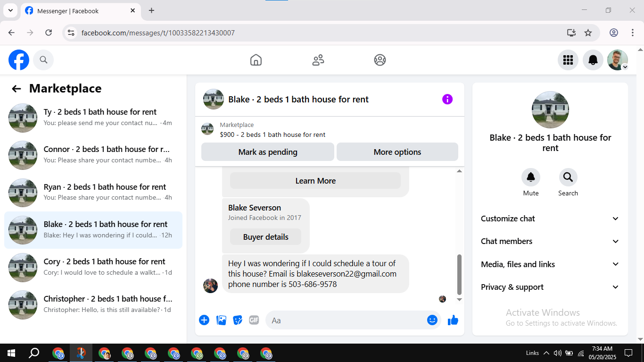Open Windows taskbar search
The width and height of the screenshot is (644, 362).
[34, 353]
